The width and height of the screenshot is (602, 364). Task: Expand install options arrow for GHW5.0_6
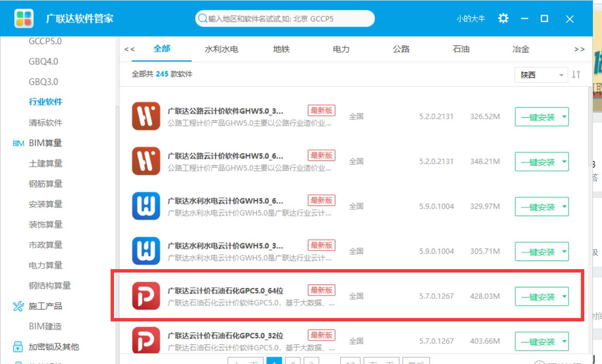click(x=564, y=162)
